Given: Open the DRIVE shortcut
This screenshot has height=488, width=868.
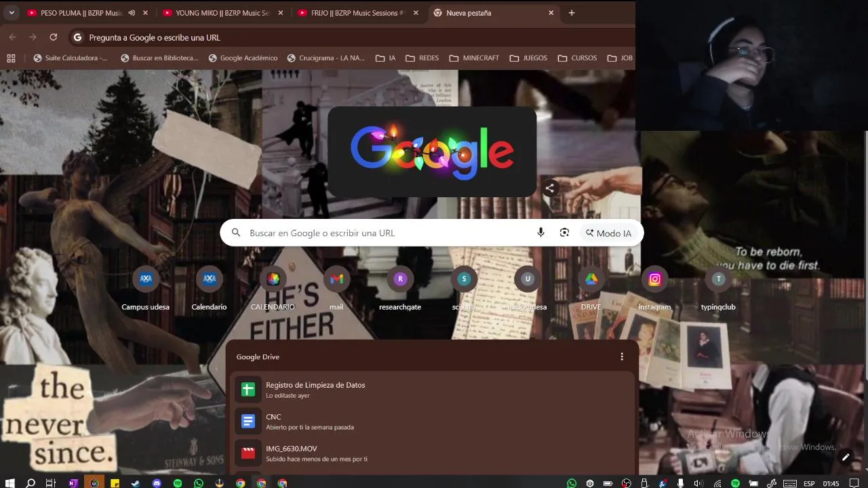Looking at the screenshot, I should point(591,288).
